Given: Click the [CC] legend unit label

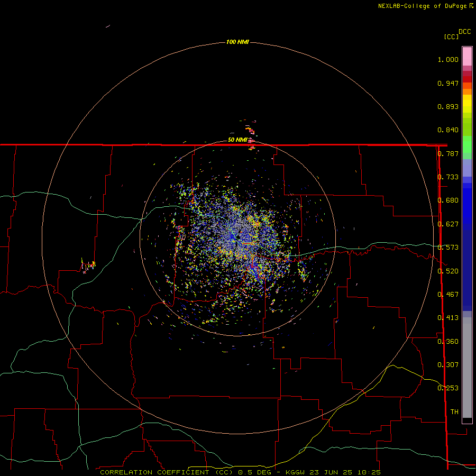Looking at the screenshot, I should tap(451, 36).
